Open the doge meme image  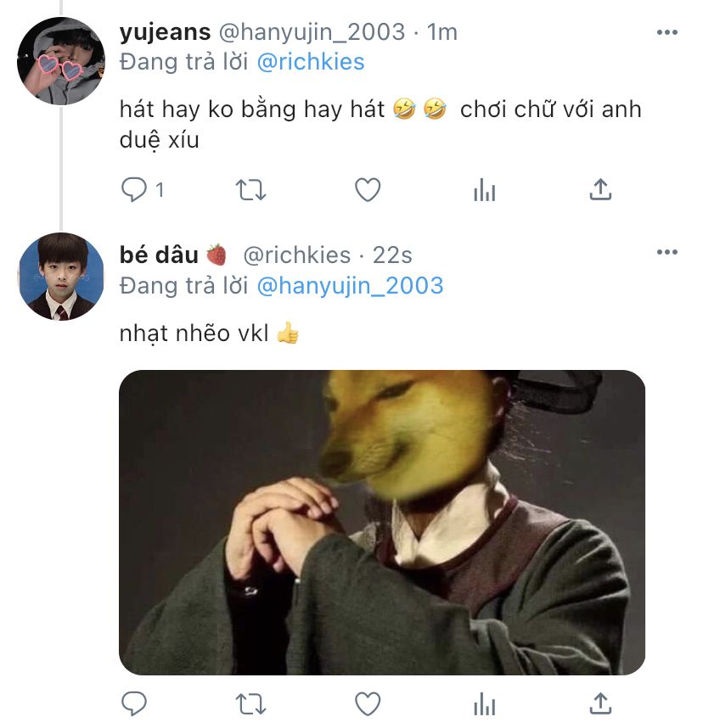[382, 523]
